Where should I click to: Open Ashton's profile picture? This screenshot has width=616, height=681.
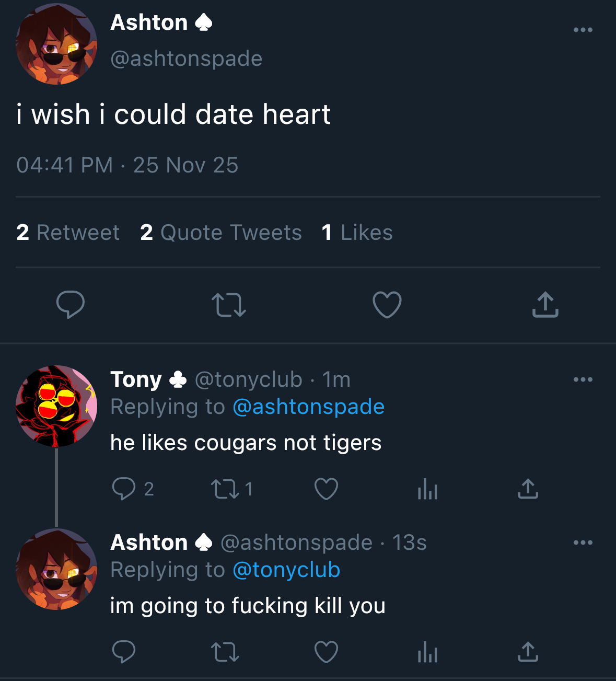(56, 44)
